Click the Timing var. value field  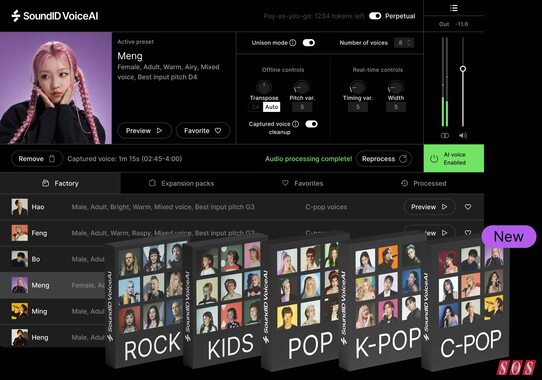click(358, 107)
